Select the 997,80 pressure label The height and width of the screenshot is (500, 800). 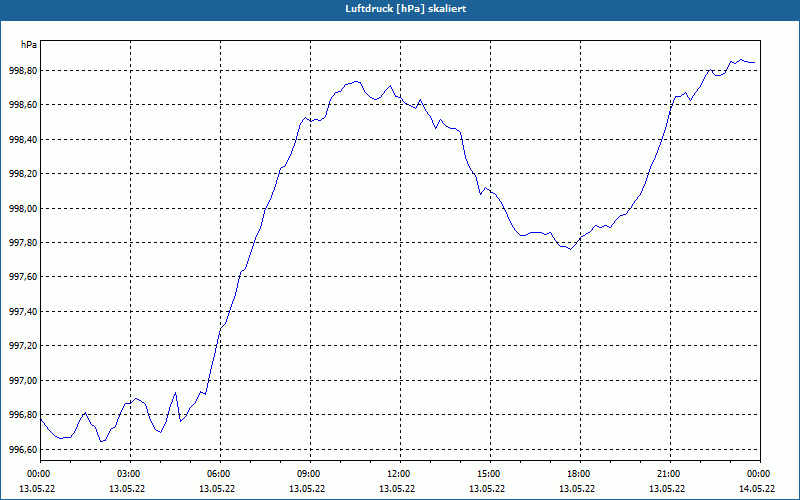point(23,242)
